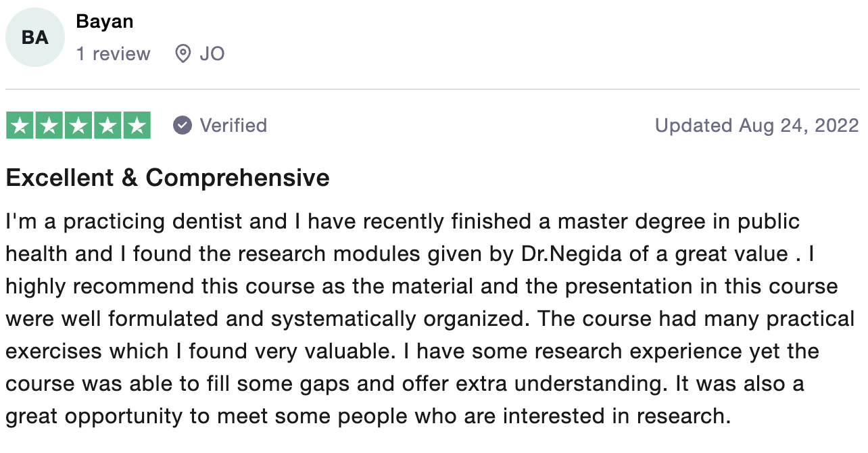Click the fourth green star
Screen dimensions: 868x453
tap(107, 126)
